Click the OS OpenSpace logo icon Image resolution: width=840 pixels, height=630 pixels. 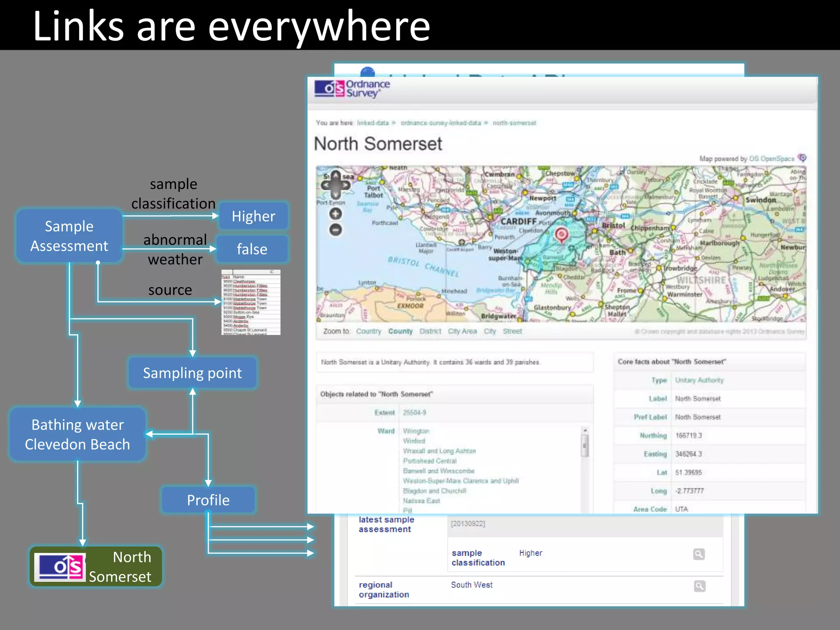click(802, 158)
